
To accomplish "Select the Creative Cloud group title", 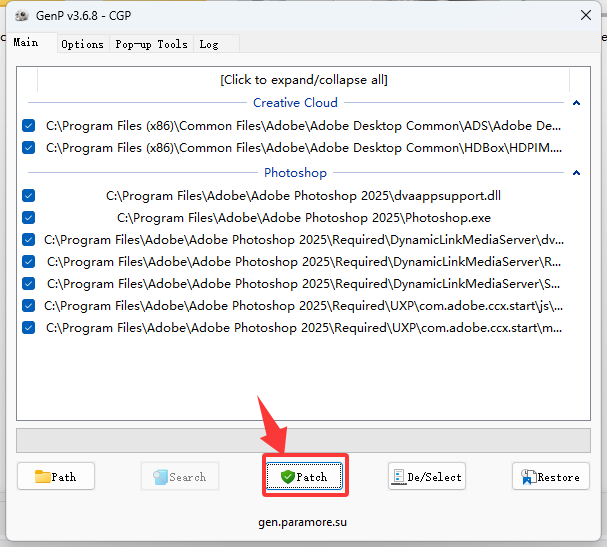I will pyautogui.click(x=295, y=103).
